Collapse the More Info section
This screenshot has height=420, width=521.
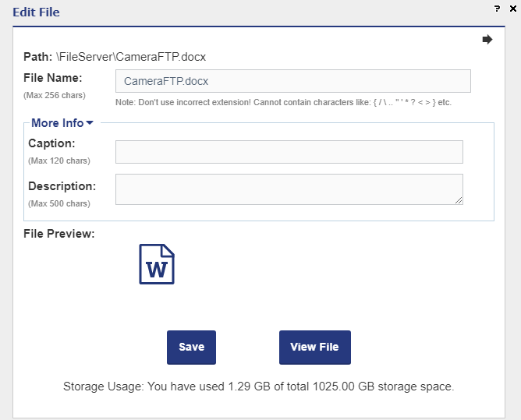[x=62, y=123]
